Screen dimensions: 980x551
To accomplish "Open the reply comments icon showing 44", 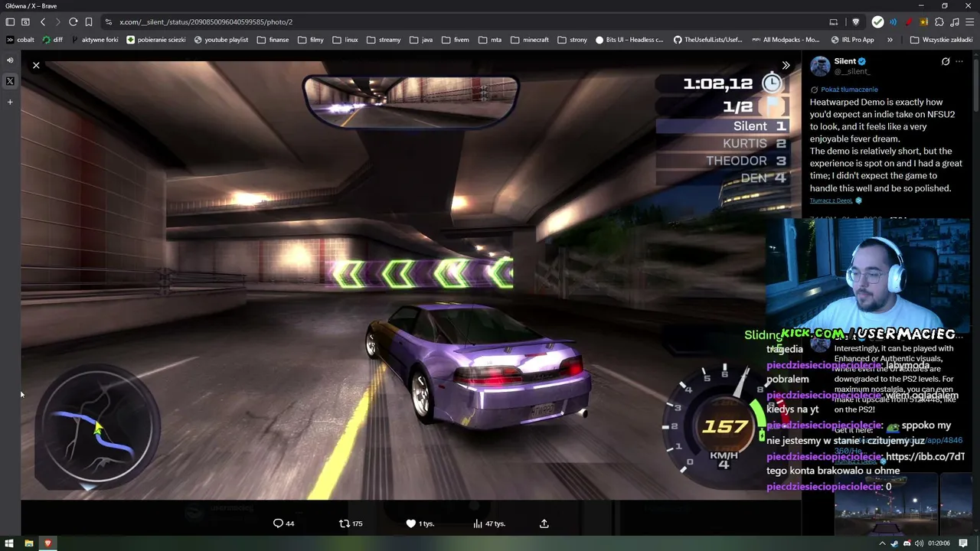I will pos(283,523).
